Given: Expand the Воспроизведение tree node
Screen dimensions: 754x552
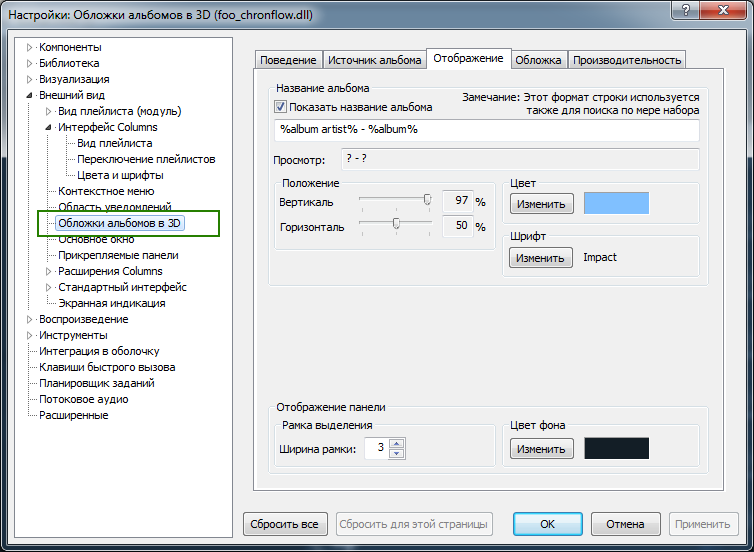Looking at the screenshot, I should 29,319.
